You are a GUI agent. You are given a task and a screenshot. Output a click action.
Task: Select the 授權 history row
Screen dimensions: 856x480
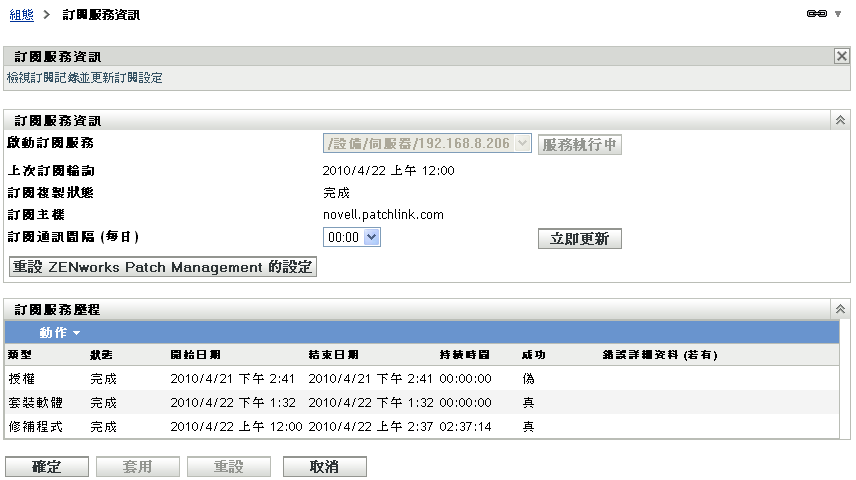pos(421,378)
